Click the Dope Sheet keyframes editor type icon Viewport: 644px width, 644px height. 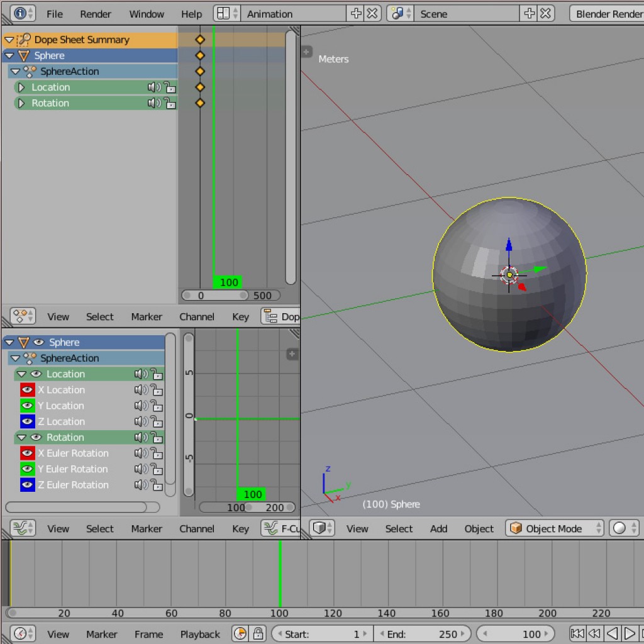[x=19, y=316]
